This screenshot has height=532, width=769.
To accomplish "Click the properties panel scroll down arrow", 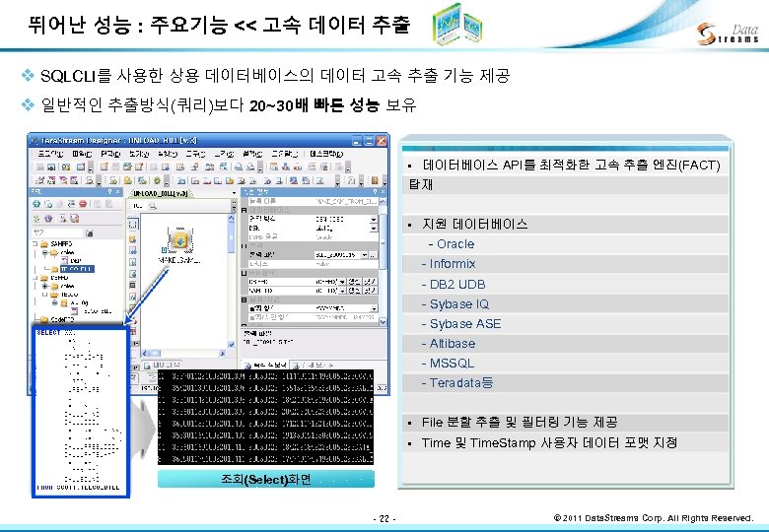I will tap(384, 322).
